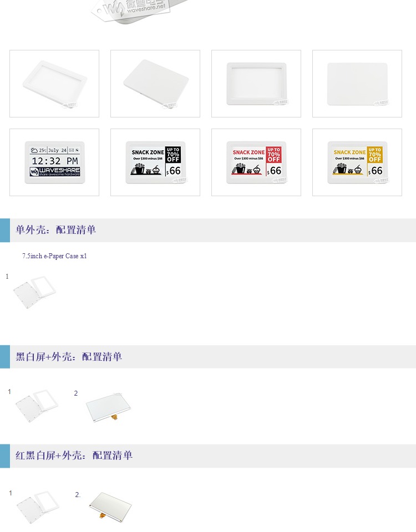Click the 黑白屏+外壳：配置清单 section header
Screen dimensions: 416x532
click(208, 356)
